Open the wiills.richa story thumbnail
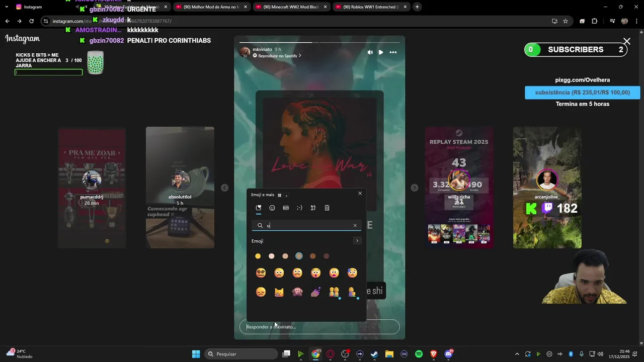Viewport: 644px width, 362px height. [459, 187]
